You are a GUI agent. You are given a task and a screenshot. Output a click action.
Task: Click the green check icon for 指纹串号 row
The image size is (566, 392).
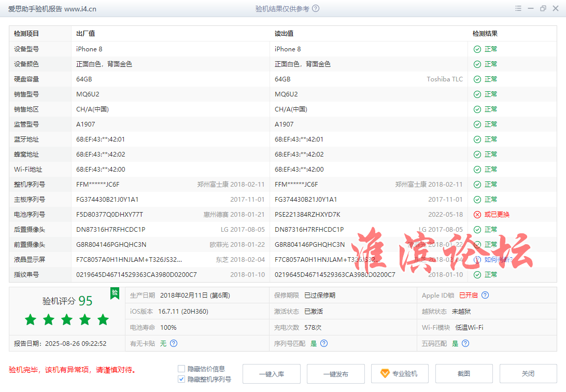coord(477,275)
